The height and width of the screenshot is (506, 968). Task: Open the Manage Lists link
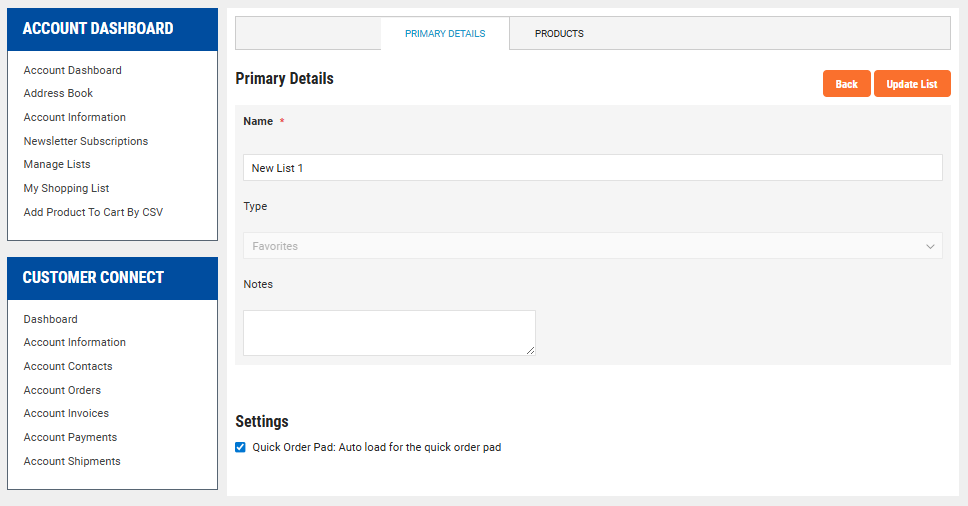pyautogui.click(x=57, y=164)
